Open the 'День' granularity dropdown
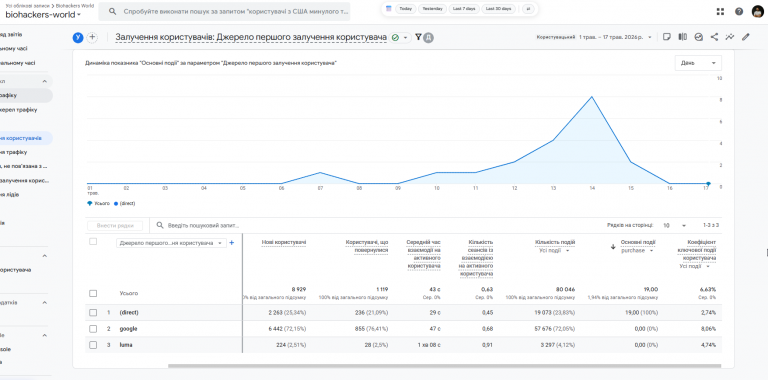Screen dimensions: 768x380 pyautogui.click(x=698, y=63)
